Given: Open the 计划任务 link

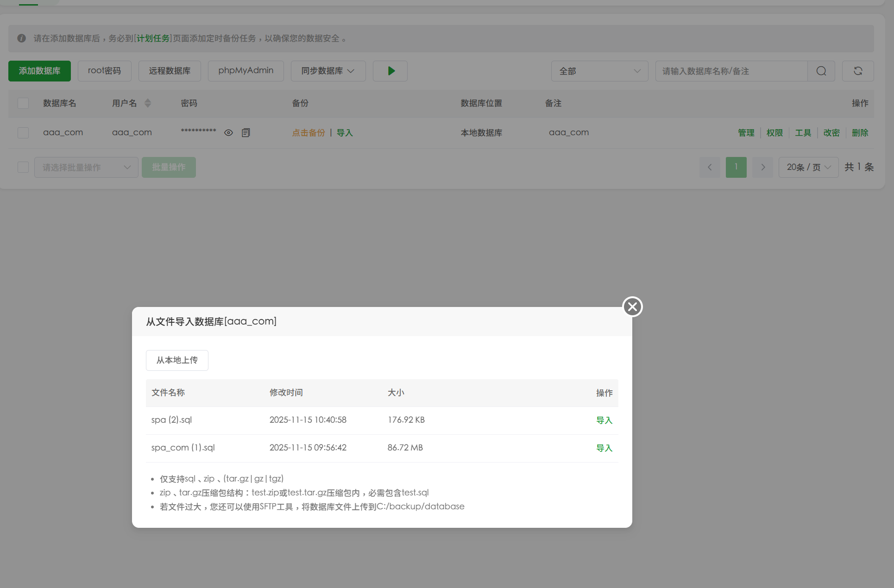Looking at the screenshot, I should pyautogui.click(x=153, y=38).
